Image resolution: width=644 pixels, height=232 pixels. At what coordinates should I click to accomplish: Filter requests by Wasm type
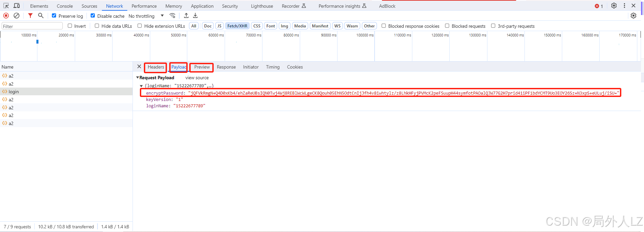click(x=352, y=26)
